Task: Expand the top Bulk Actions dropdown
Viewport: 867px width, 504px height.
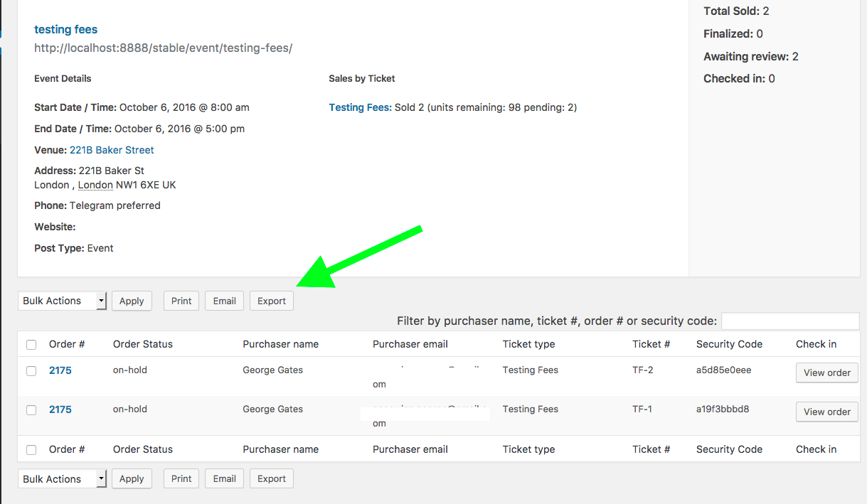Action: (x=62, y=301)
